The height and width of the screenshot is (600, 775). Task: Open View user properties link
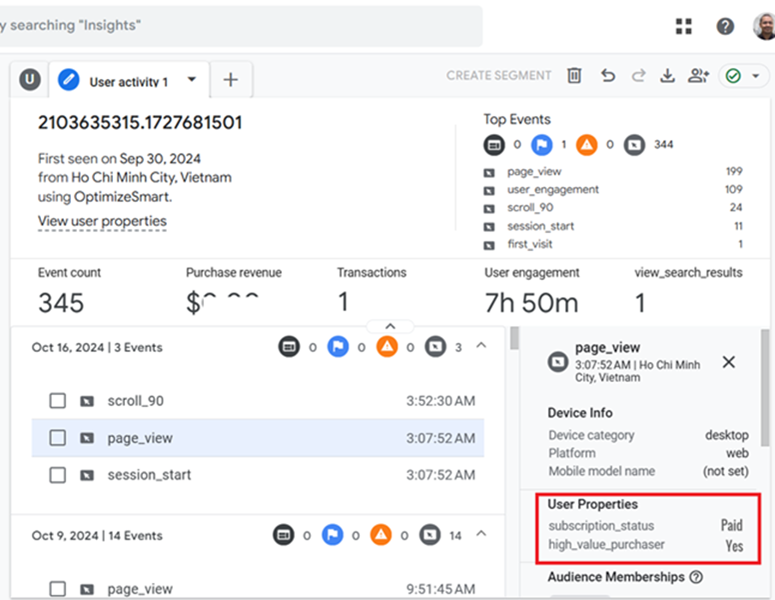[102, 221]
